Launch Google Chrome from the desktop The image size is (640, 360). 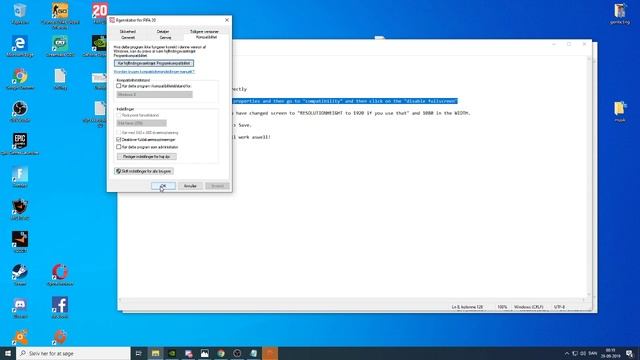(x=20, y=78)
